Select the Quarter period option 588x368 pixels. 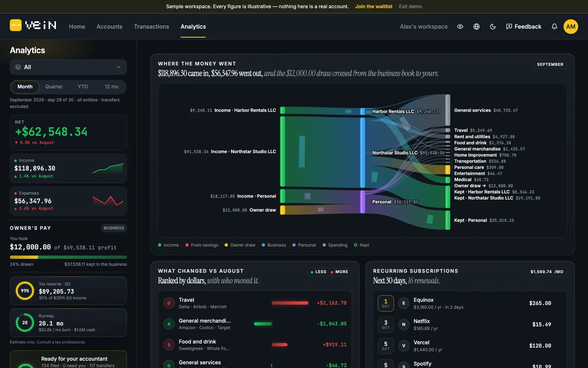pos(54,87)
